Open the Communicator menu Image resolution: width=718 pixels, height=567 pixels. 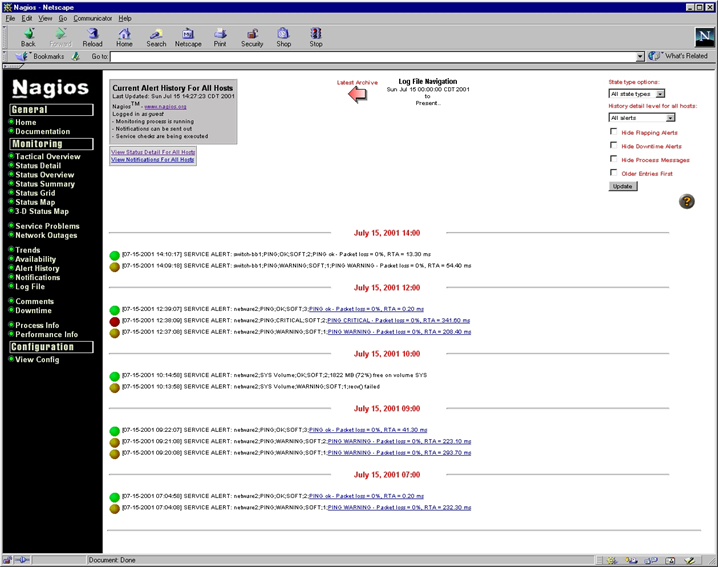coord(92,18)
